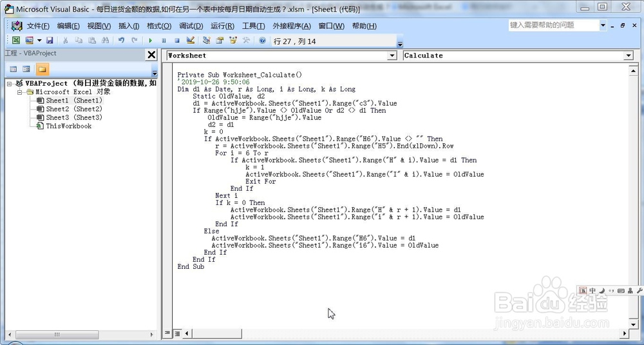644x345 pixels.
Task: Click the green '2019-10-26 9:50:06 comment line
Action: pos(213,83)
